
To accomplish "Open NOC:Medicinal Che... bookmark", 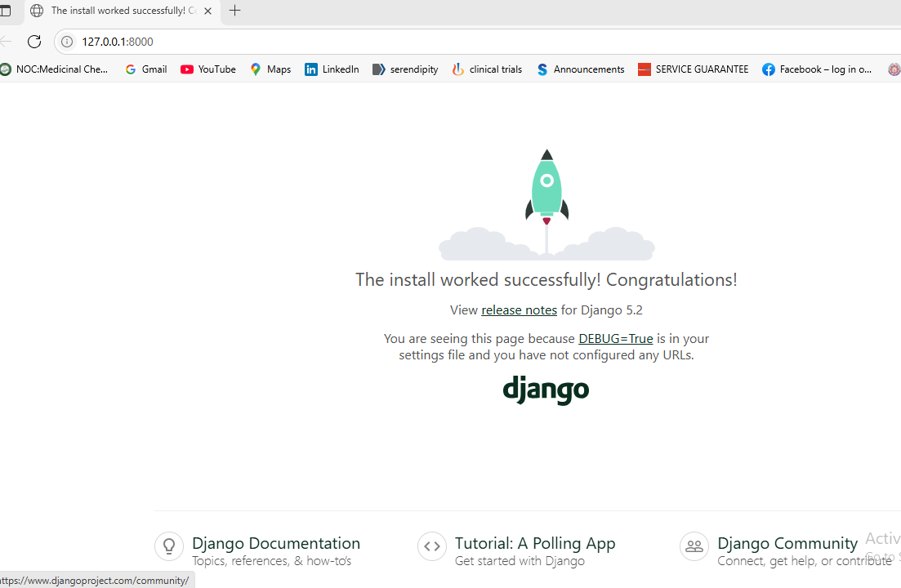I will (x=54, y=69).
